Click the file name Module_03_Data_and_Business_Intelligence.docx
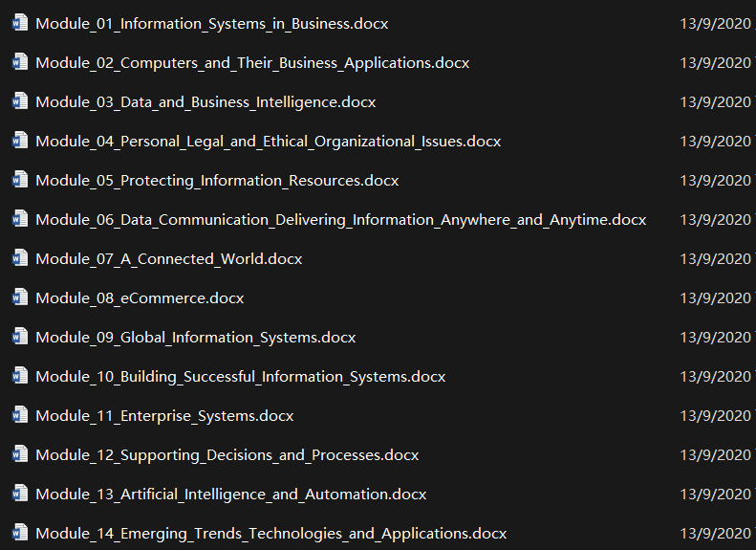The height and width of the screenshot is (550, 756). click(x=205, y=102)
